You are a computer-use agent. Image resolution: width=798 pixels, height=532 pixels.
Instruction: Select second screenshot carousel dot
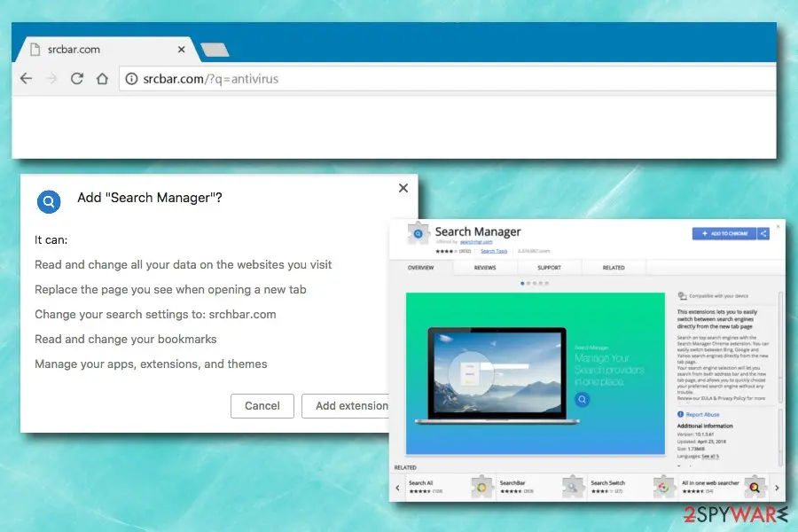(528, 283)
